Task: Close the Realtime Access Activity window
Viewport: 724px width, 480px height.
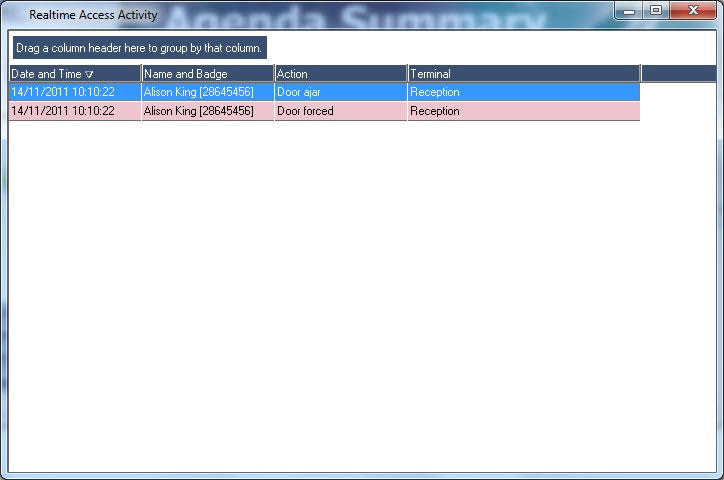Action: click(692, 11)
